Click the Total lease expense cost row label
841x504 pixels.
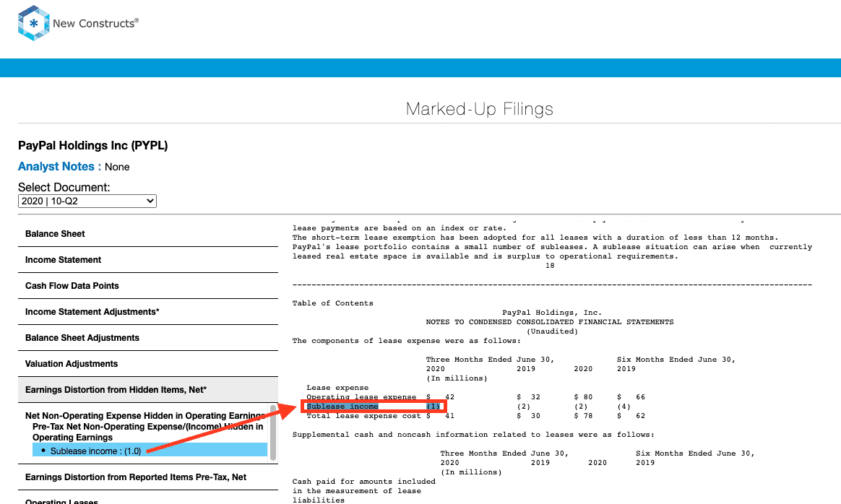point(363,416)
